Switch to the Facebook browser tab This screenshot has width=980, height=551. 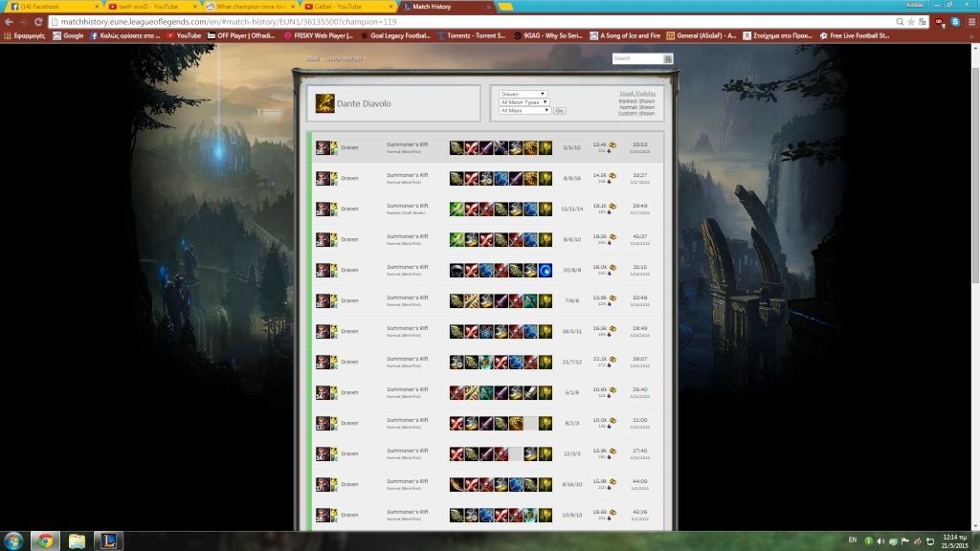click(x=53, y=7)
